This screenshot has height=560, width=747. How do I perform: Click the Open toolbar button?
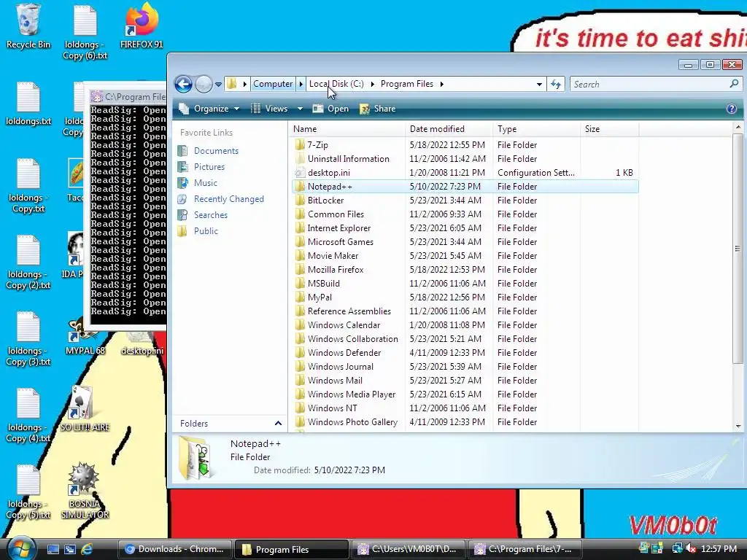(x=330, y=109)
